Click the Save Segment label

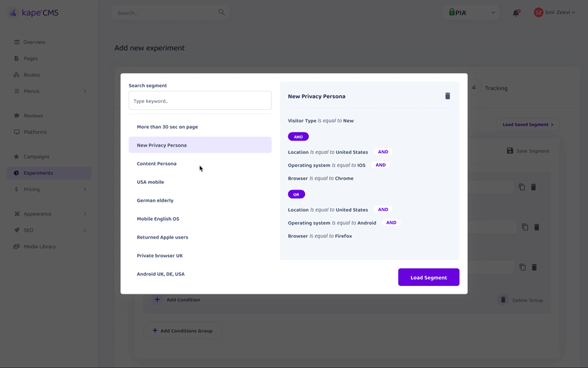[532, 151]
